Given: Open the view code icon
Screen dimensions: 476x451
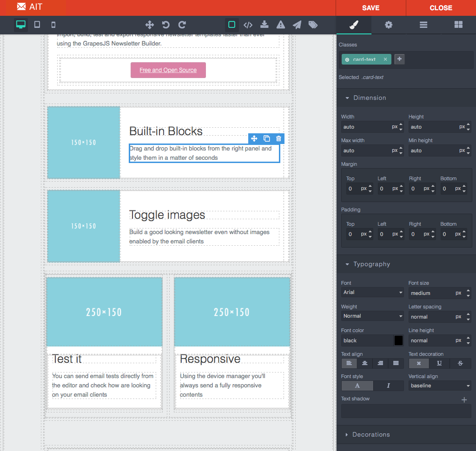Looking at the screenshot, I should point(248,25).
